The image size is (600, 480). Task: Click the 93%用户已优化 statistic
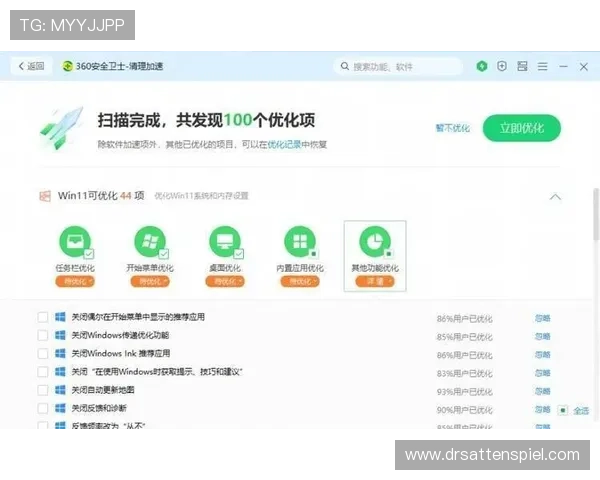pyautogui.click(x=465, y=392)
